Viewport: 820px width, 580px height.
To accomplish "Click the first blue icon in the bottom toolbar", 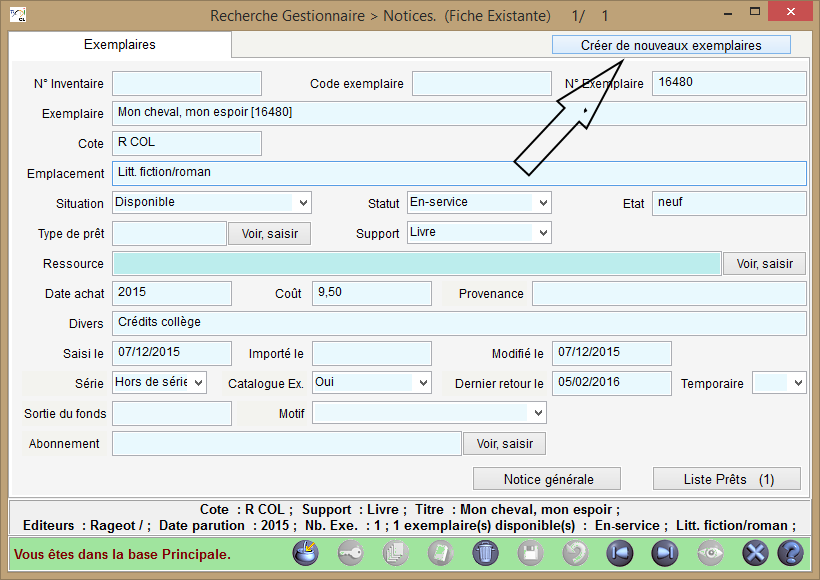I will click(x=306, y=553).
